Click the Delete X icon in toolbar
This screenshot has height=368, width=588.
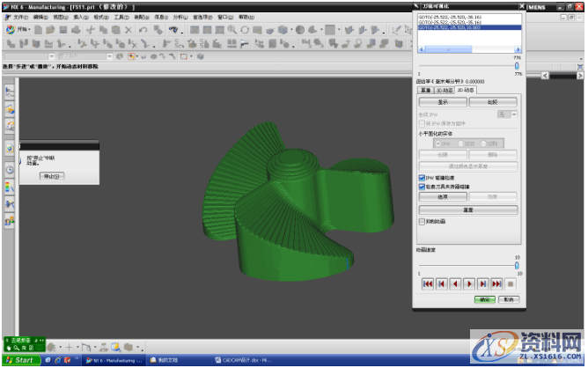coord(129,29)
